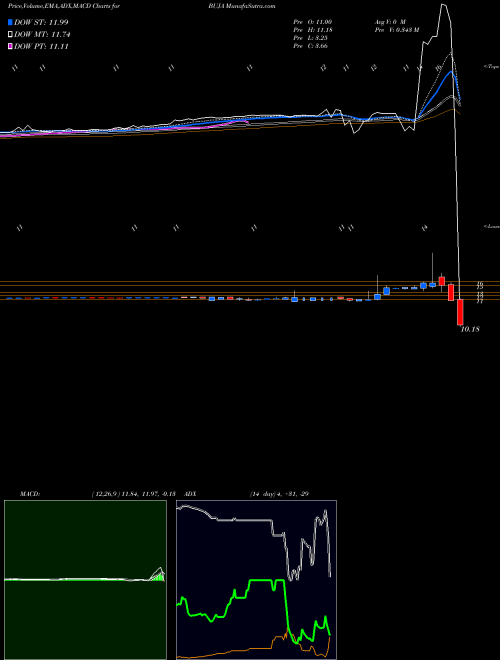This screenshot has height=660, width=500.
Task: Click ADX '(14 day)' values text
Action: [x=279, y=494]
